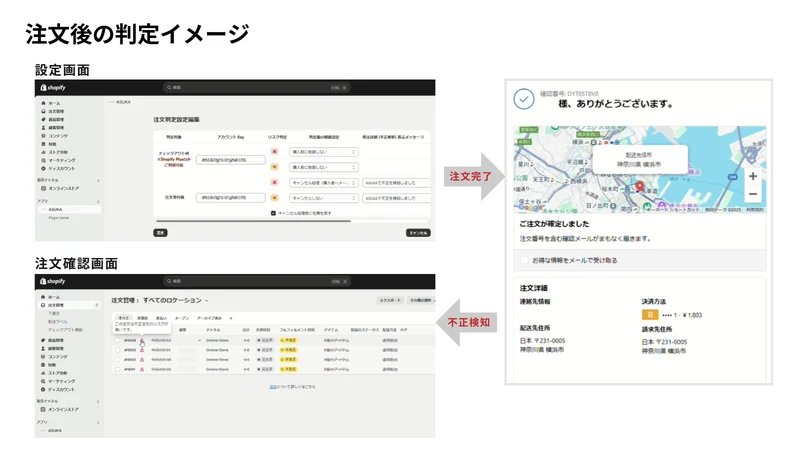This screenshot has height=450, width=800.
Task: Click the キャンセル button in settings form
Action: click(418, 233)
